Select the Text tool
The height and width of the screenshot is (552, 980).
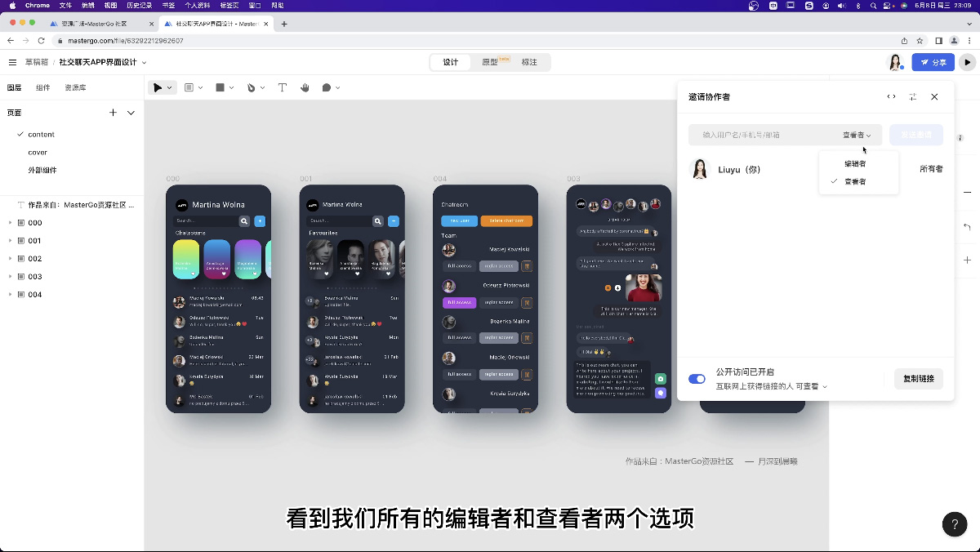point(283,87)
